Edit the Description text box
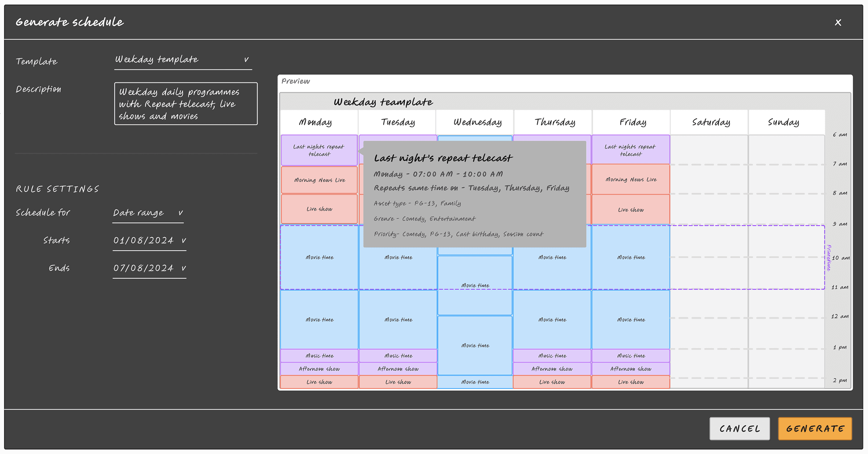Image resolution: width=868 pixels, height=454 pixels. tap(186, 104)
